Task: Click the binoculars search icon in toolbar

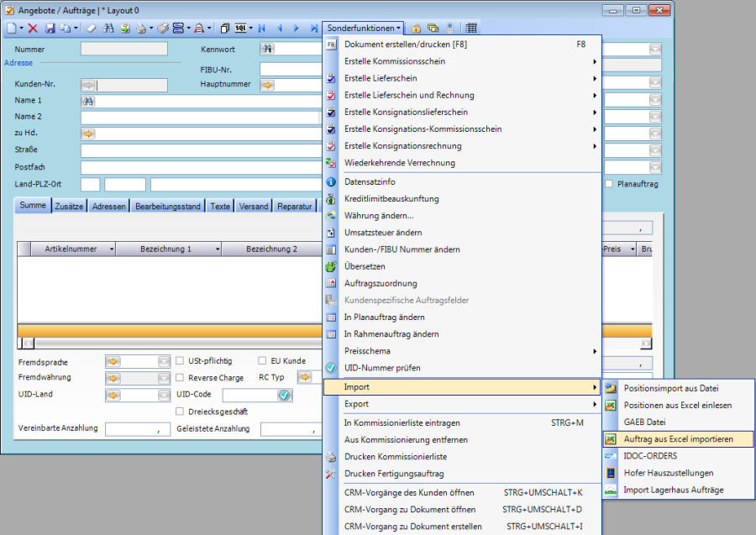Action: (x=108, y=28)
